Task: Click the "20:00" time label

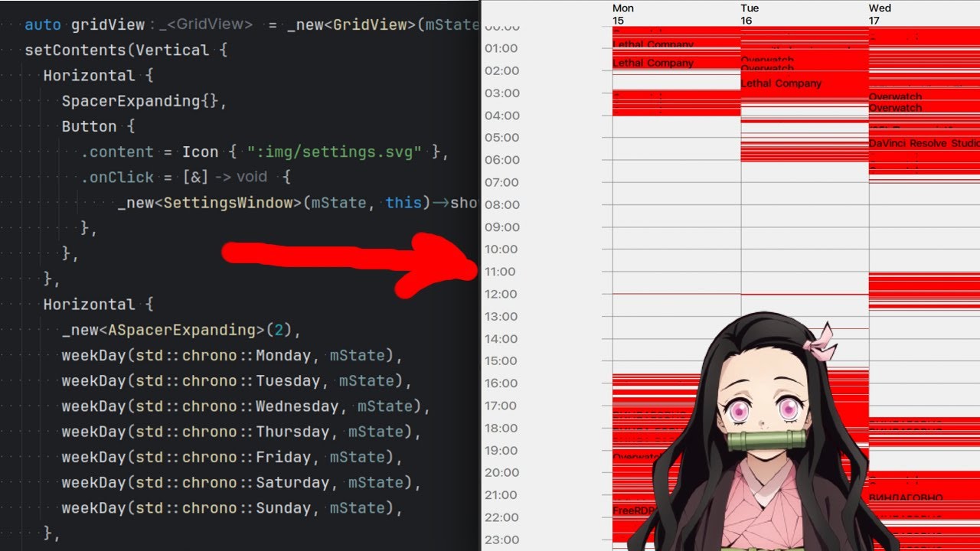Action: pyautogui.click(x=501, y=472)
